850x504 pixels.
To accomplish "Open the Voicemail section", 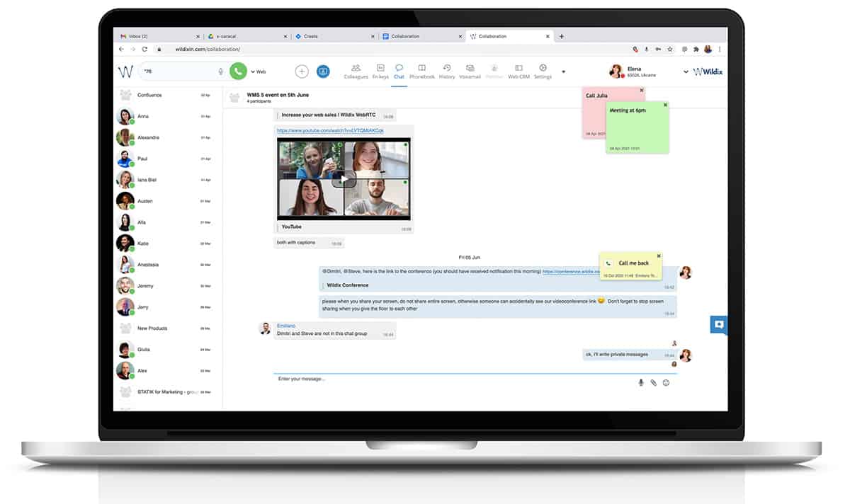I will point(470,71).
